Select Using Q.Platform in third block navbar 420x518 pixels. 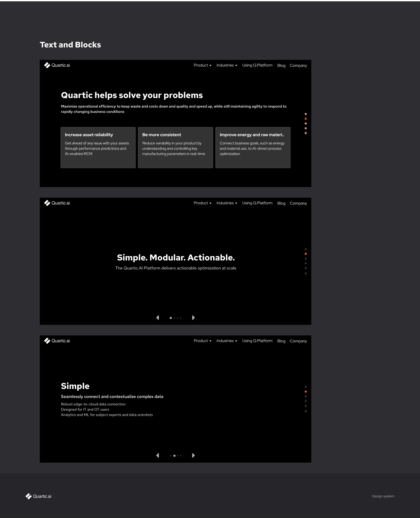(257, 341)
